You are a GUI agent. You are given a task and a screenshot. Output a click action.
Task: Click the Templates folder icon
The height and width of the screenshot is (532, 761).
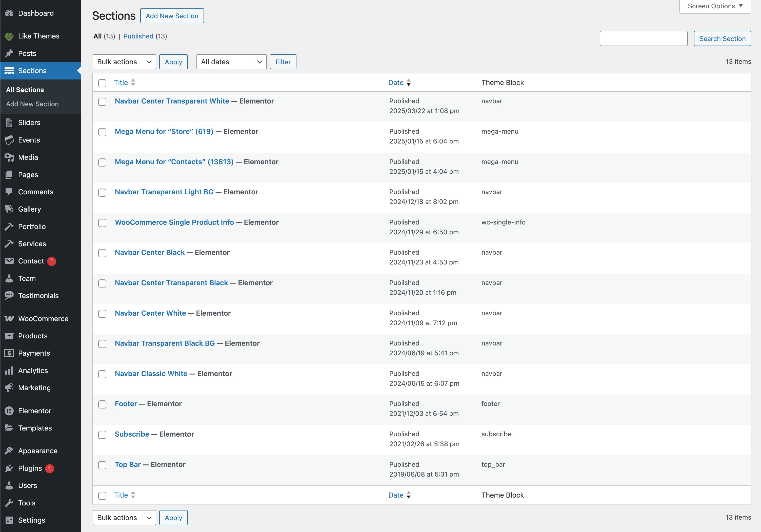pos(9,428)
